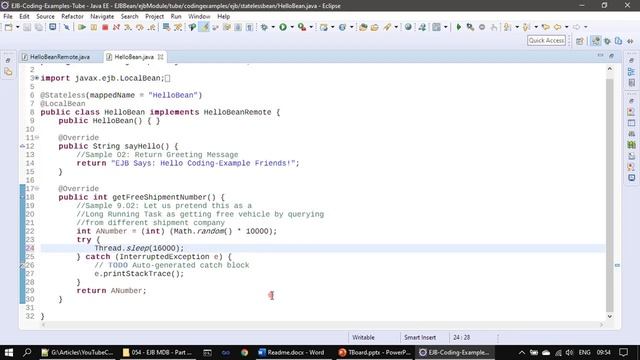This screenshot has width=640, height=360.
Task: Click the Package Explorer icon in left trim
Action: pos(8,72)
